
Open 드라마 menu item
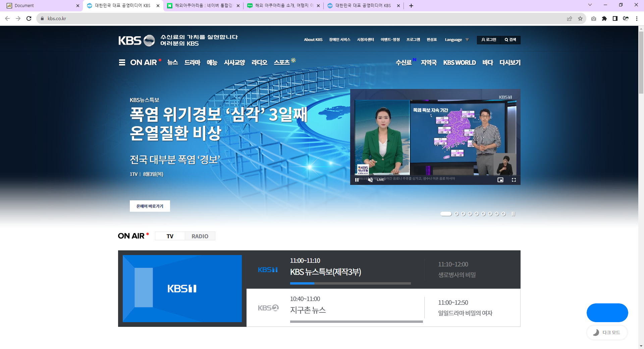pos(193,62)
